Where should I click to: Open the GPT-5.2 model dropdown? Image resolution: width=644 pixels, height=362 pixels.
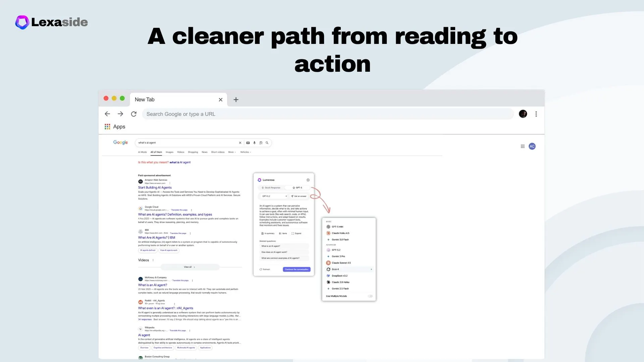[x=274, y=196]
